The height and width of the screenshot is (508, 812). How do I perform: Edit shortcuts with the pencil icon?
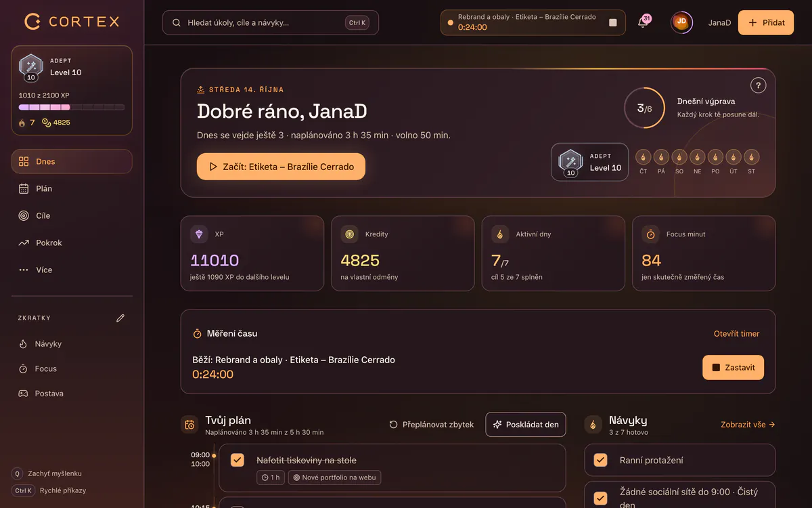[120, 318]
